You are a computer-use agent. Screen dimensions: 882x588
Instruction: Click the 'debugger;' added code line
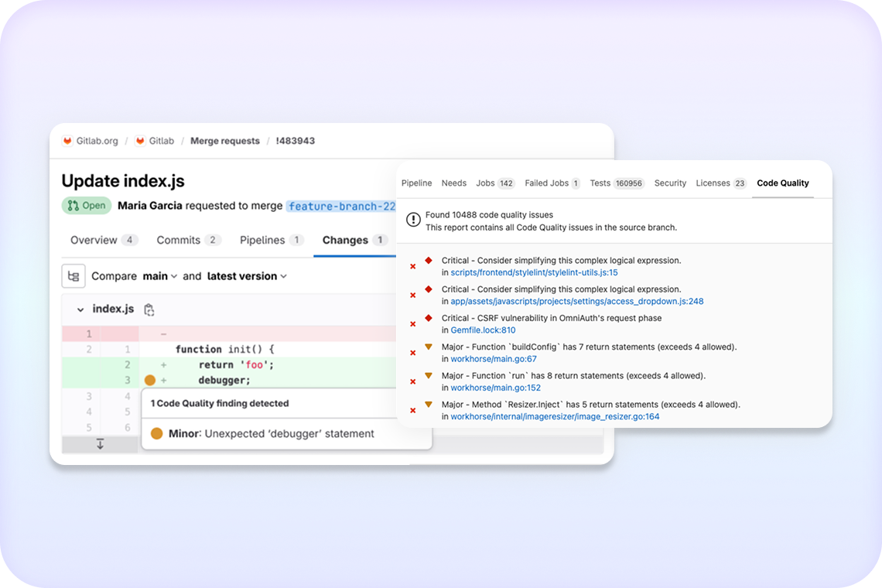224,381
